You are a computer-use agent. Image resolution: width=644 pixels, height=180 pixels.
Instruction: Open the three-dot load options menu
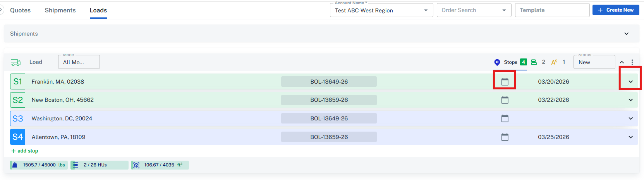tap(632, 62)
